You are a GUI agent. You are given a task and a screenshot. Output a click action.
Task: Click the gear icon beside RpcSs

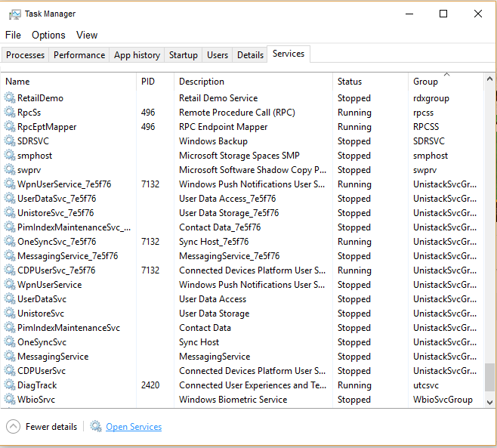(x=10, y=113)
